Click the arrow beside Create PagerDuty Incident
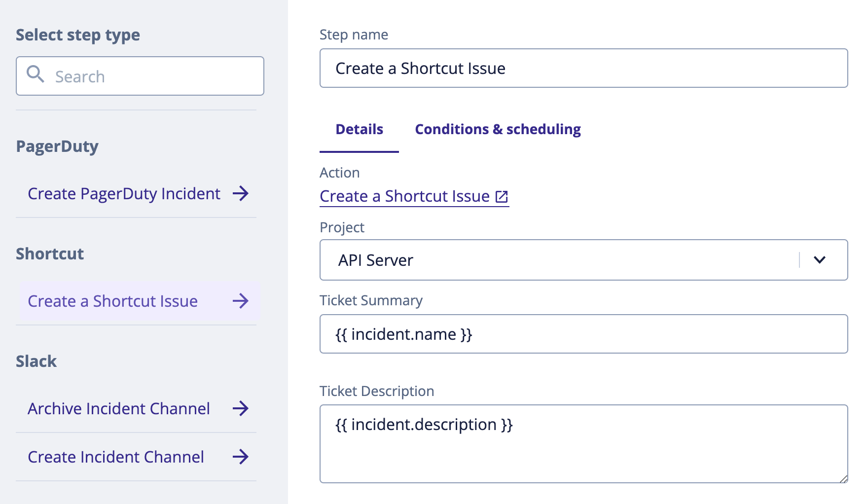Image resolution: width=867 pixels, height=504 pixels. coord(241,193)
